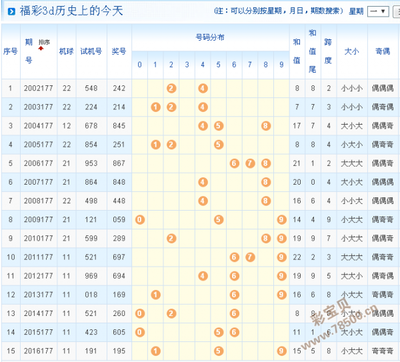This screenshot has height=362, width=400.
Task: Click 试机号 value 953
Action: pyautogui.click(x=91, y=163)
